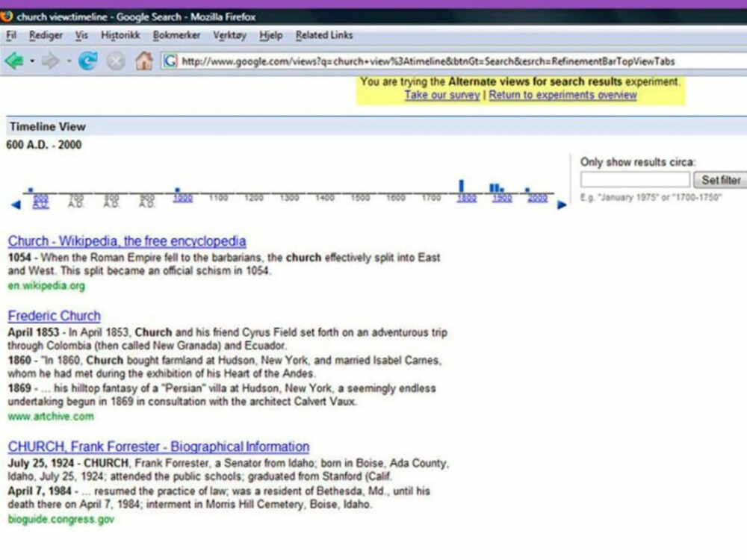Click the histogram bars above 1900
Viewport: 747px width, 560px height.
[497, 188]
